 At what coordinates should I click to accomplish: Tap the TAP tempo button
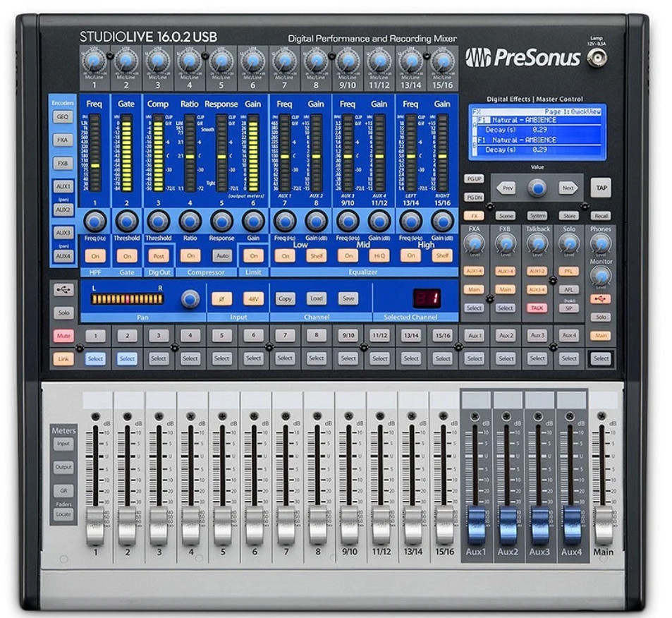601,188
